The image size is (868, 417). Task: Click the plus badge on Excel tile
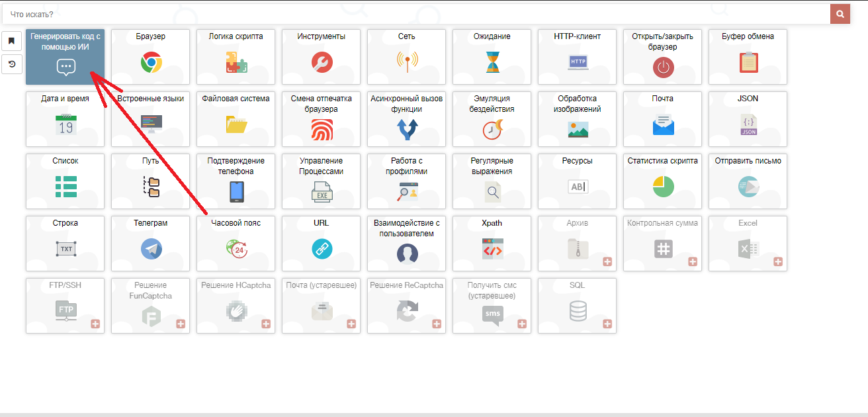[778, 262]
